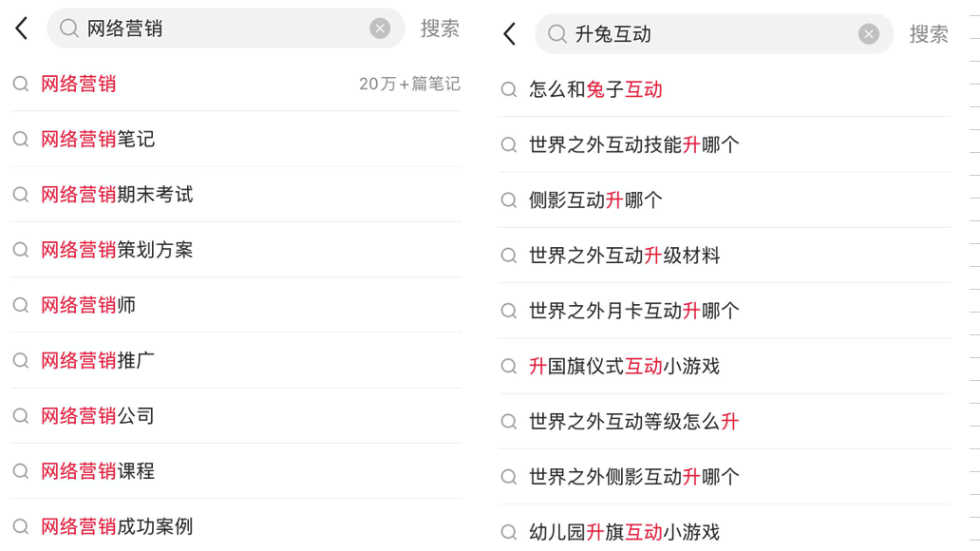Click the search icon beside 网络营销笔记
The height and width of the screenshot is (551, 980).
(x=21, y=139)
